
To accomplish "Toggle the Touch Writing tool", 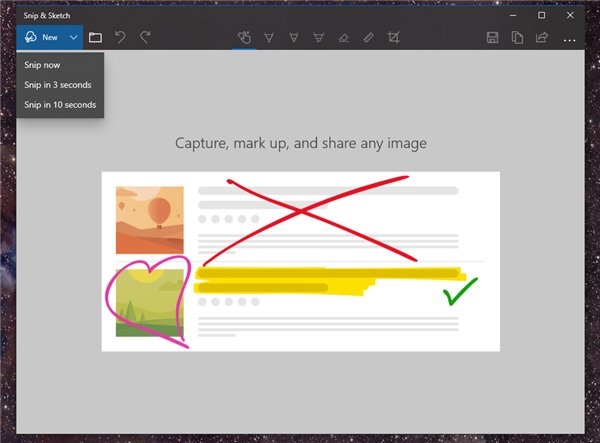I will pos(244,38).
